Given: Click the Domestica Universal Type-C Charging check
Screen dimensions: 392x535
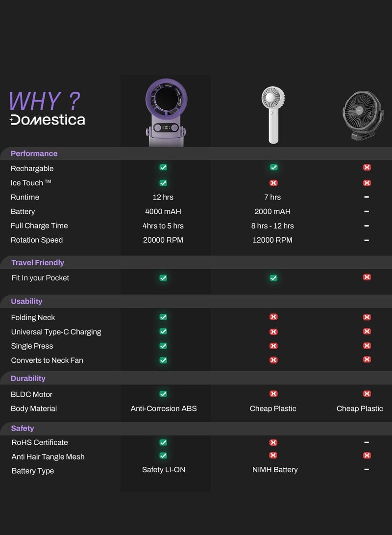Looking at the screenshot, I should point(163,331).
